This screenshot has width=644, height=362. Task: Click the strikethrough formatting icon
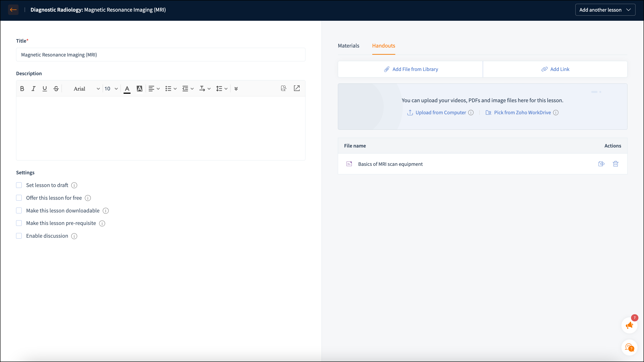(56, 89)
